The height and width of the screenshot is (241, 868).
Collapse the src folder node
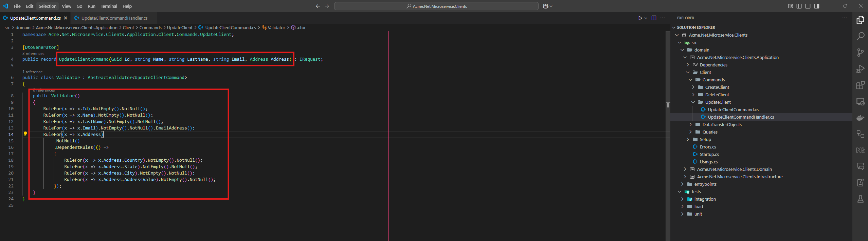point(680,42)
